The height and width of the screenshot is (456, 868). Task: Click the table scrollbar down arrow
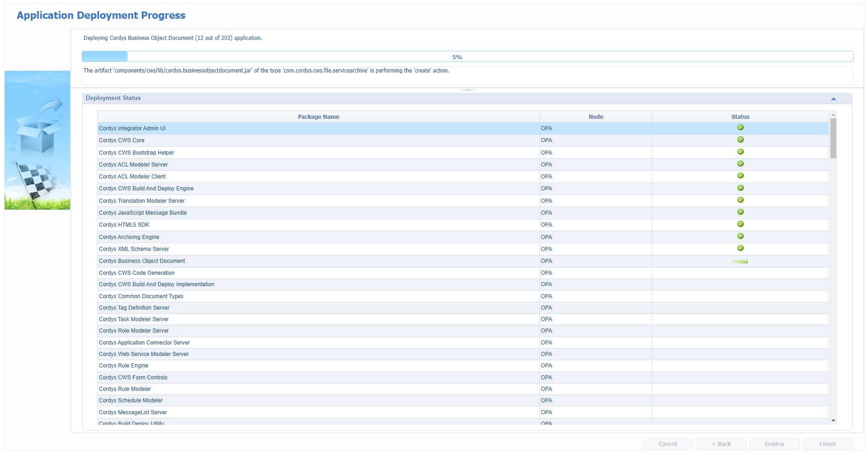pos(833,421)
